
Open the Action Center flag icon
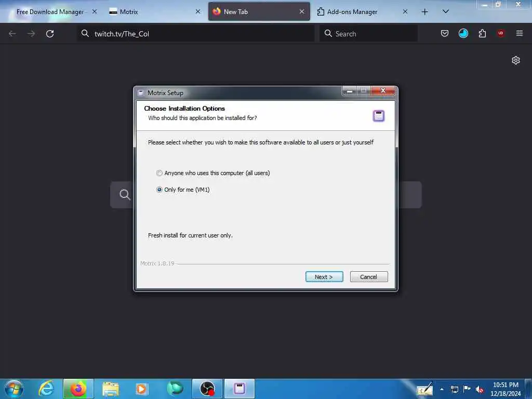coord(467,389)
